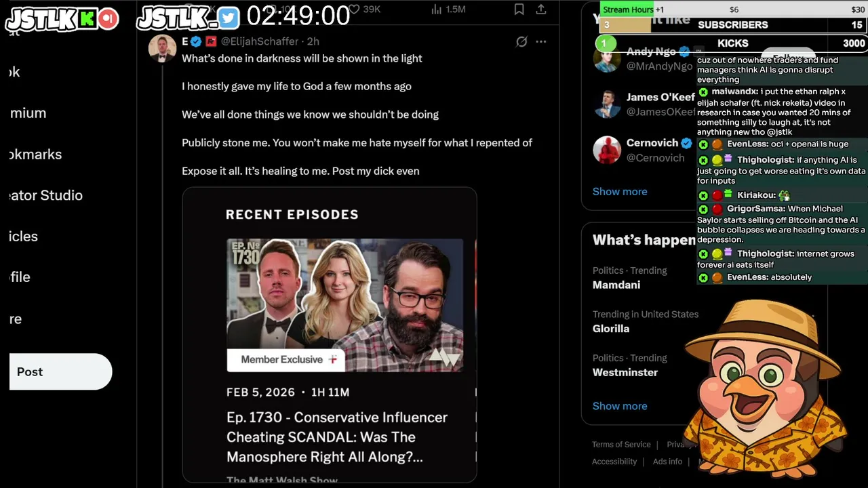Click the red plus icon on Member Exclusive badge
This screenshot has width=868, height=488.
click(332, 359)
